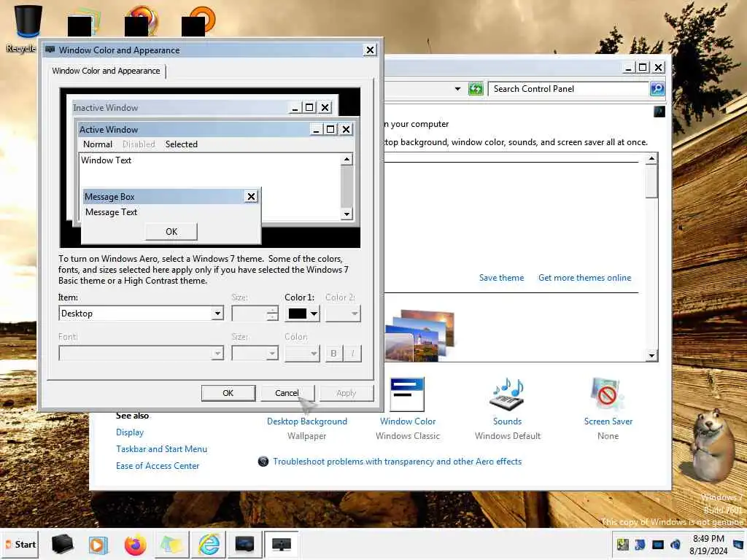747x560 pixels.
Task: Select the Window Color and Appearance tab
Action: 107,71
